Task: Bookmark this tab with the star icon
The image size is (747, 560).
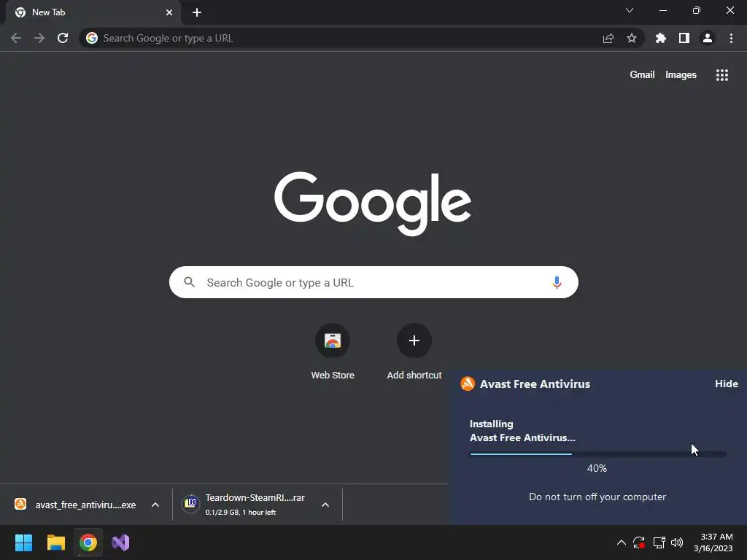Action: (632, 38)
